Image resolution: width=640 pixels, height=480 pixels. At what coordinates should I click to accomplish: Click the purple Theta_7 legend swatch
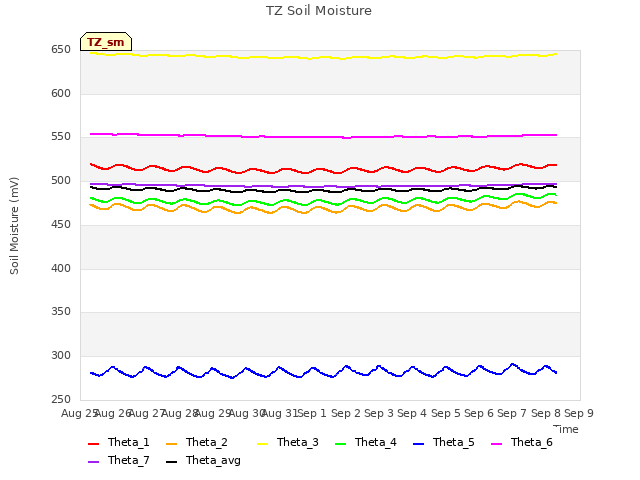coord(93,462)
